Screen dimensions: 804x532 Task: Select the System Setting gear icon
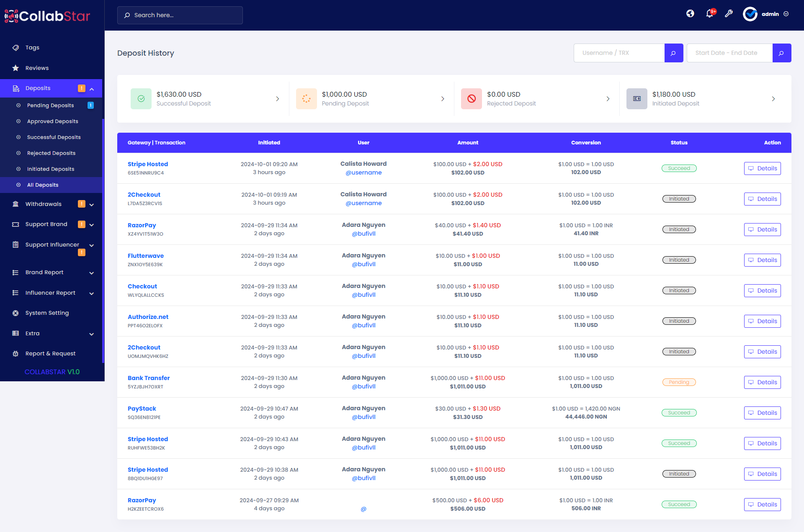15,313
